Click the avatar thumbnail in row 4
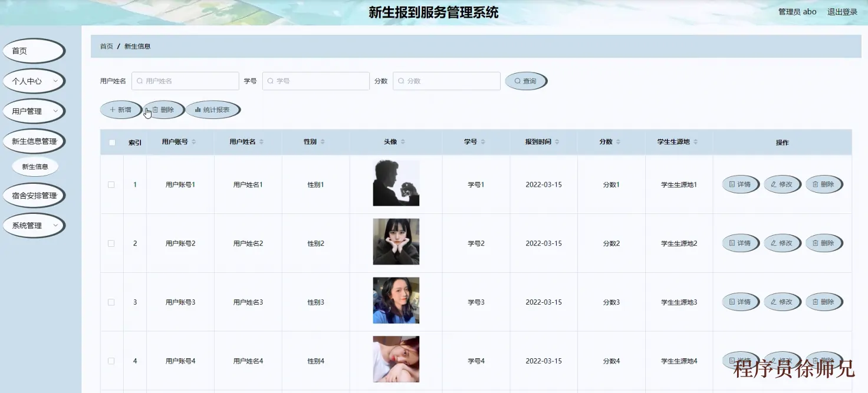The height and width of the screenshot is (393, 868). click(x=396, y=359)
